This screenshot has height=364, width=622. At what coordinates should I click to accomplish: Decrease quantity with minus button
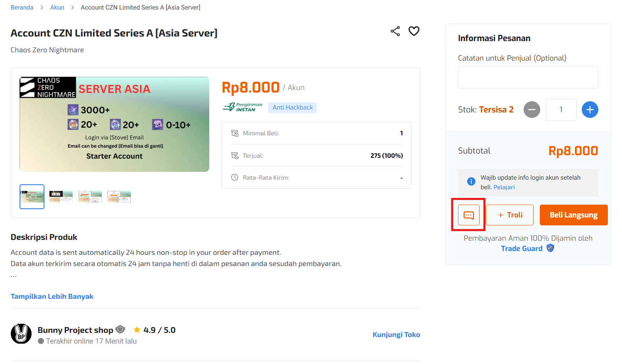pos(532,110)
